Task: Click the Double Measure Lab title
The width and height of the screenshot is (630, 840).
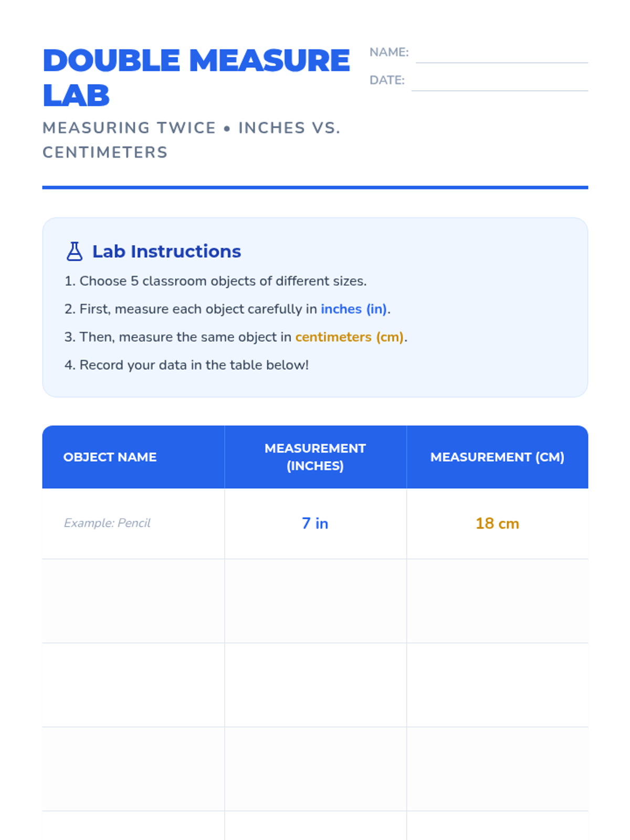Action: pos(196,77)
